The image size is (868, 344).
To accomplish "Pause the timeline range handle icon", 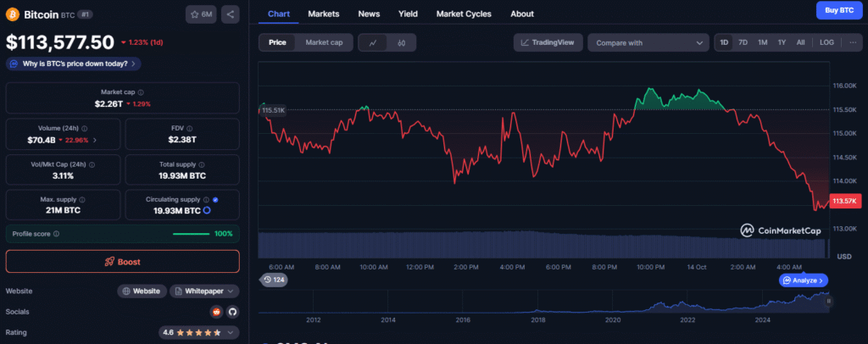I will [829, 301].
